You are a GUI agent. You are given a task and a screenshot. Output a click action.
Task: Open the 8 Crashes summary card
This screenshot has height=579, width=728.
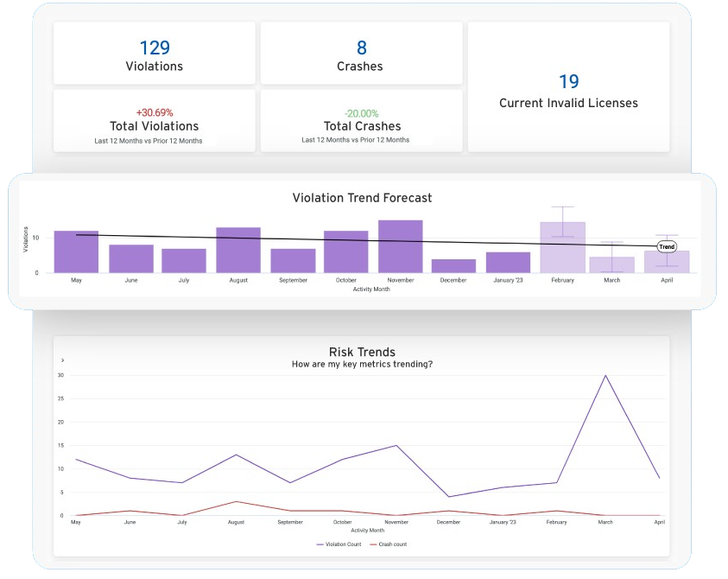pos(360,53)
